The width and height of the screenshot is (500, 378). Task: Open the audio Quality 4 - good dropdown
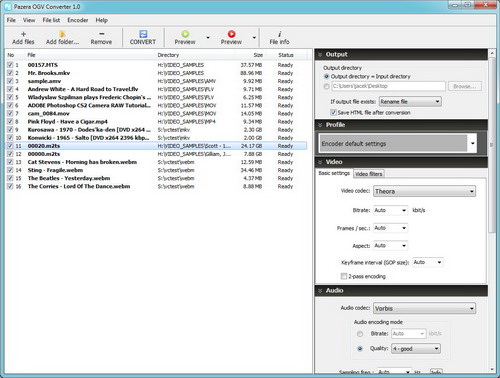pos(416,349)
